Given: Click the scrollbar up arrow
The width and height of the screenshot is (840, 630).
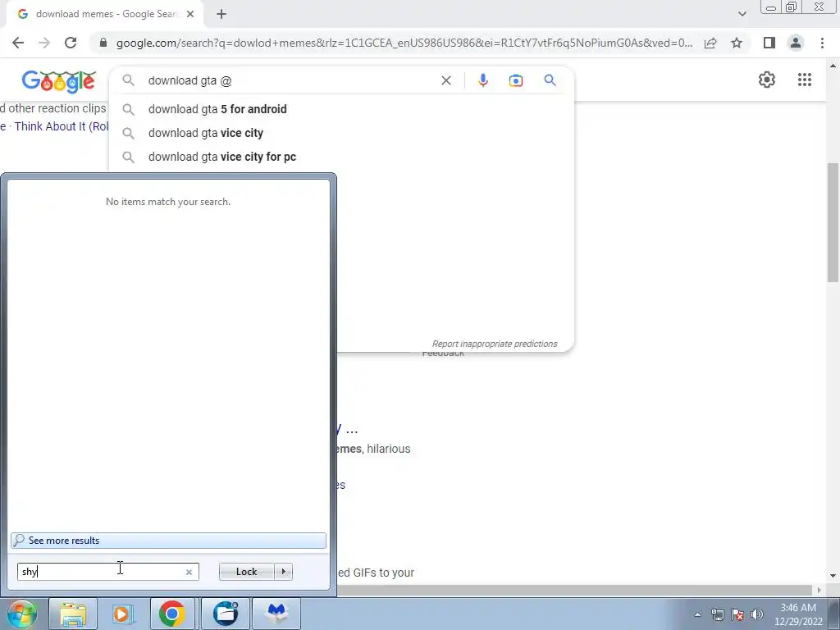Looking at the screenshot, I should (833, 66).
